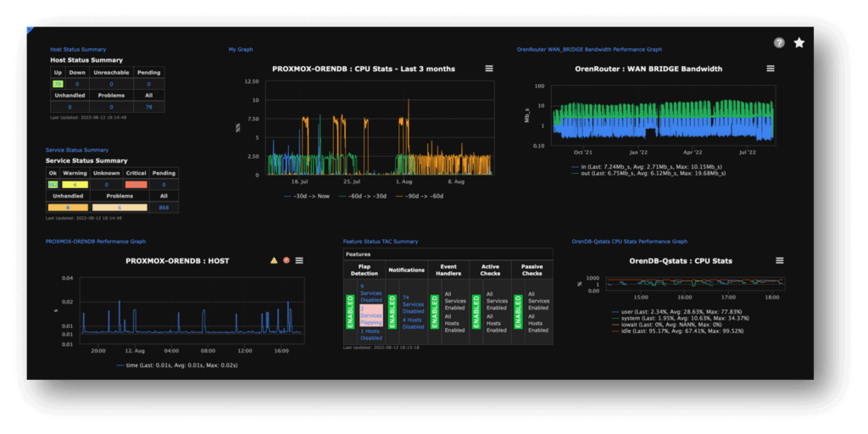The height and width of the screenshot is (434, 868).
Task: Open the Service Status Pending count 0
Action: coord(164,185)
